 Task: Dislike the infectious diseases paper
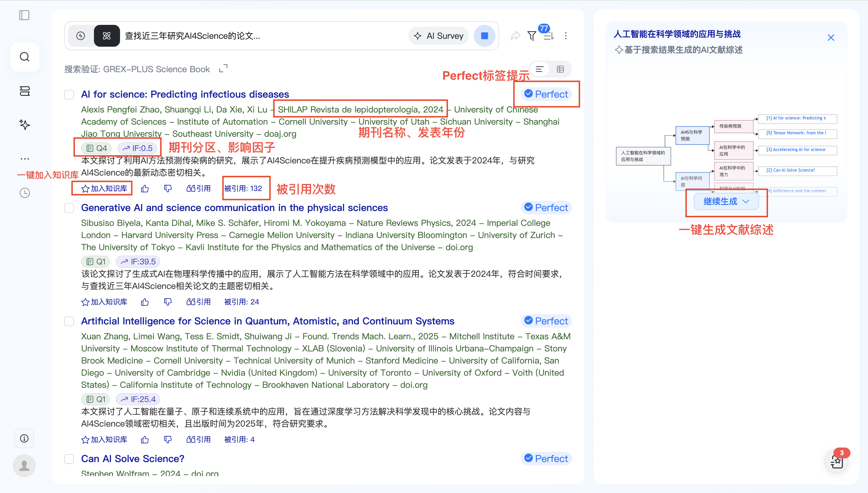click(x=168, y=189)
